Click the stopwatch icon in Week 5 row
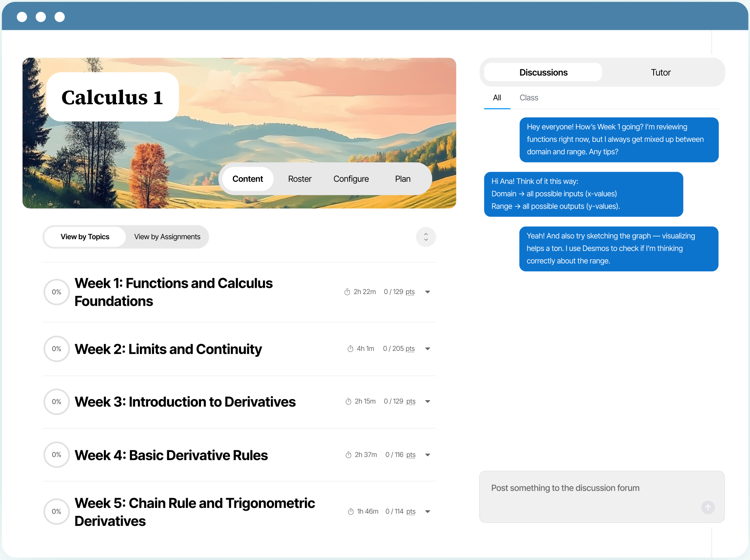This screenshot has width=750, height=560. (351, 512)
